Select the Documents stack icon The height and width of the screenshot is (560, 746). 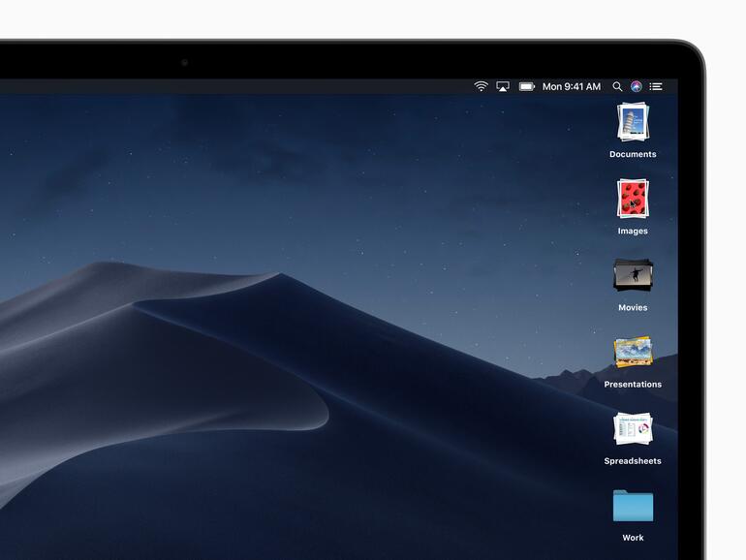(633, 122)
